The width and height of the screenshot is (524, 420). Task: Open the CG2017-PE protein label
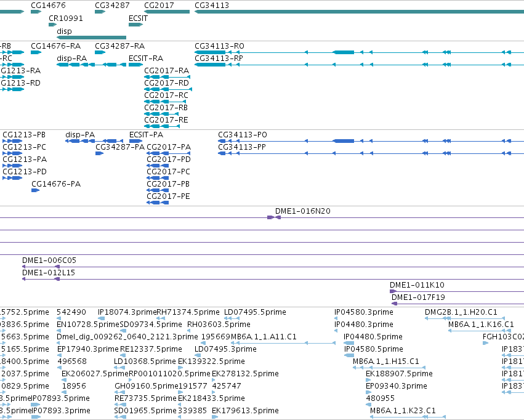(x=169, y=196)
